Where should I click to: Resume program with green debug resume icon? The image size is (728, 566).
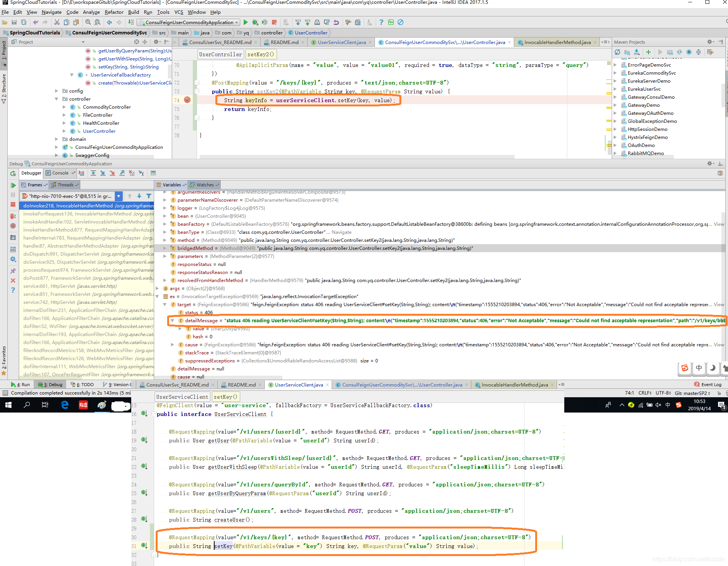point(13,185)
